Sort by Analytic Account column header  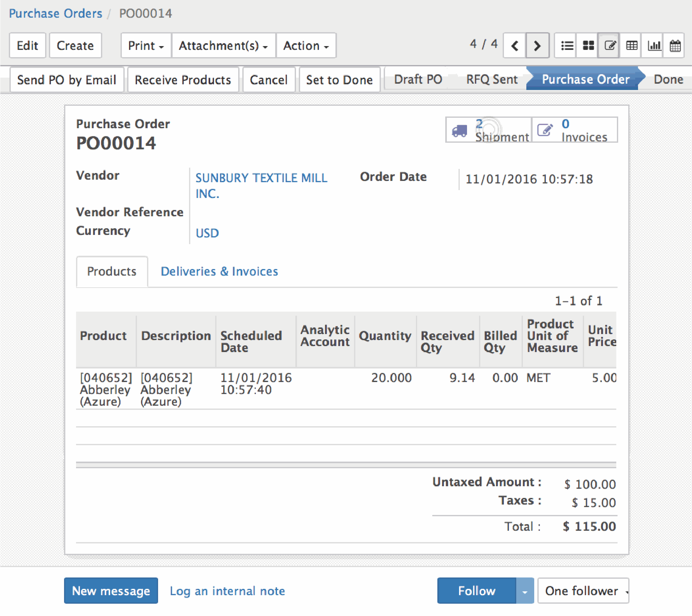[325, 339]
